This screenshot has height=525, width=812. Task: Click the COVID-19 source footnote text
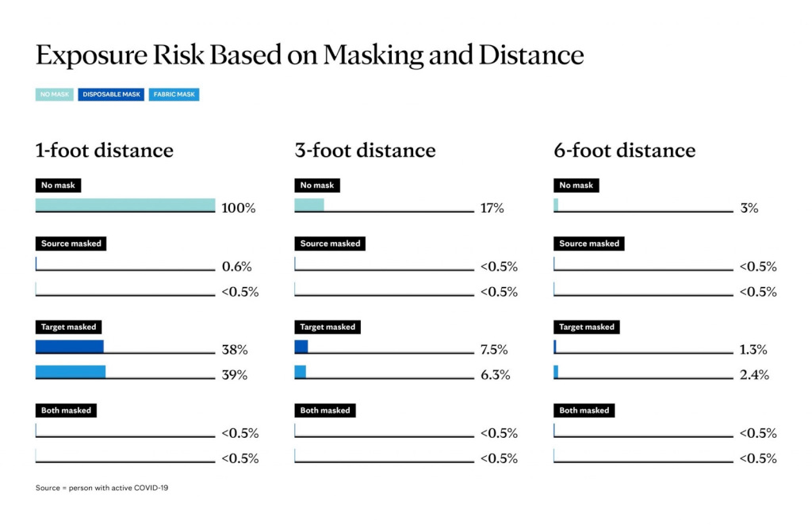coord(101,488)
